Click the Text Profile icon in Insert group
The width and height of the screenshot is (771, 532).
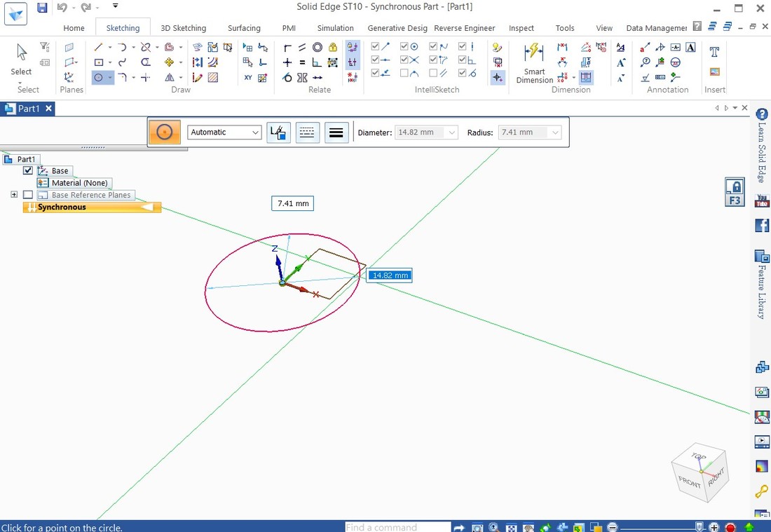pyautogui.click(x=714, y=52)
